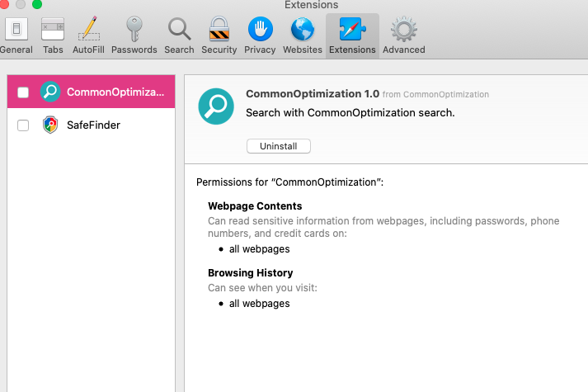Click the Extensions window title
This screenshot has height=392, width=588.
point(311,5)
